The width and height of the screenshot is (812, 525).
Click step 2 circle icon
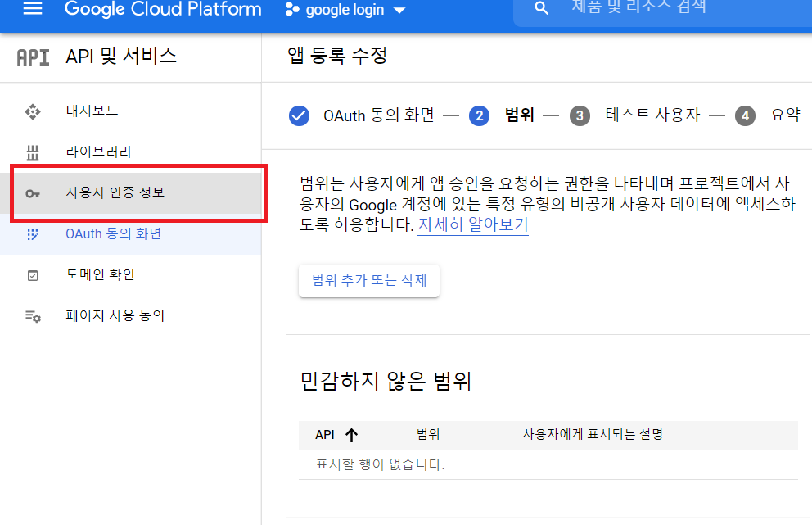479,115
